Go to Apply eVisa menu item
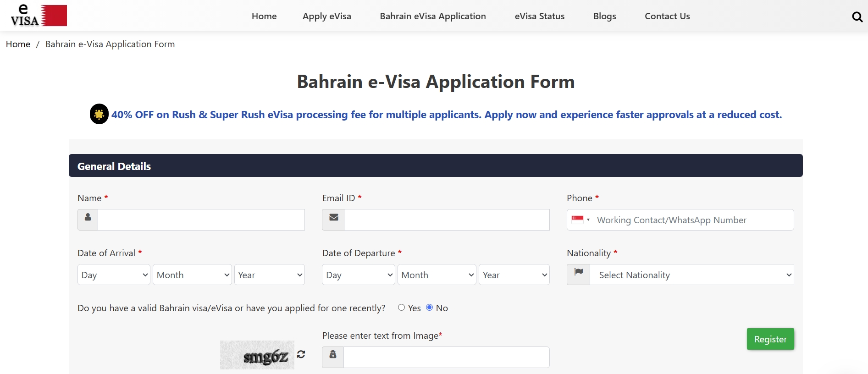This screenshot has width=868, height=374. [327, 16]
